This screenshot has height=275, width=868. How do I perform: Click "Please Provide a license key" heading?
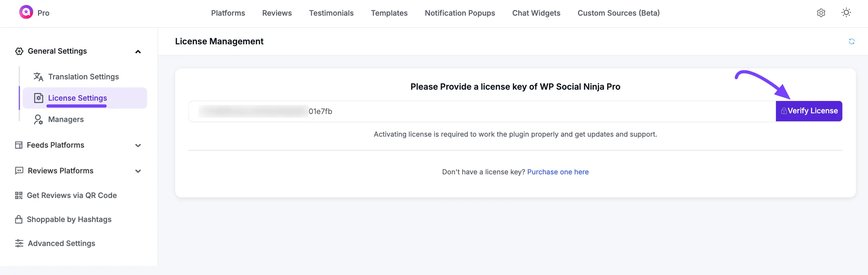tap(515, 87)
